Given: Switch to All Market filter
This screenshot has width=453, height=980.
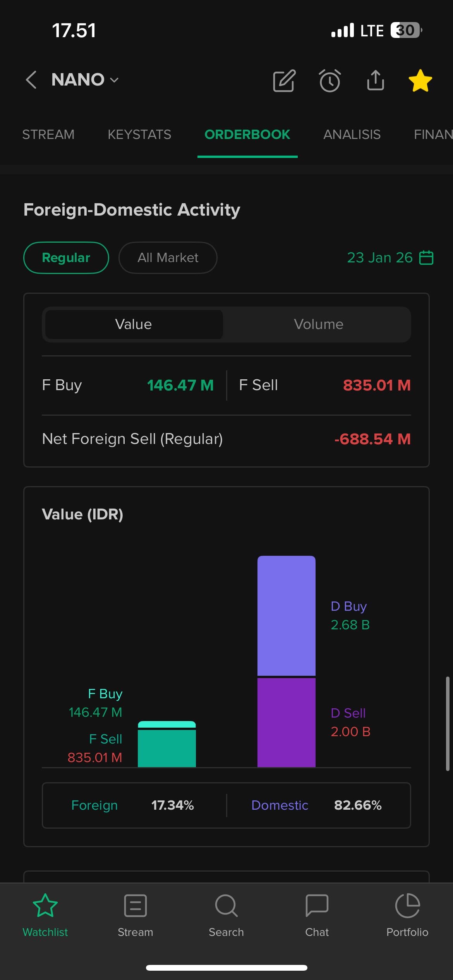Looking at the screenshot, I should (168, 258).
